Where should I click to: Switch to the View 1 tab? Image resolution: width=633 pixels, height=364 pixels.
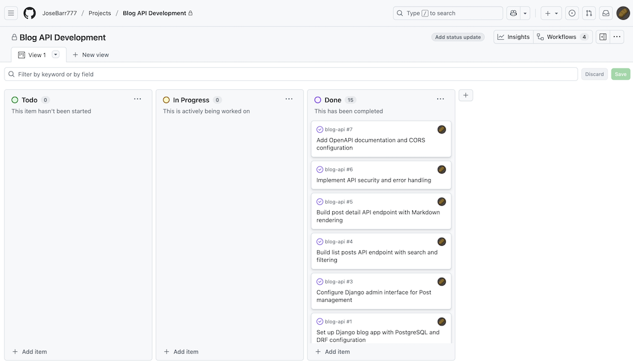point(32,55)
